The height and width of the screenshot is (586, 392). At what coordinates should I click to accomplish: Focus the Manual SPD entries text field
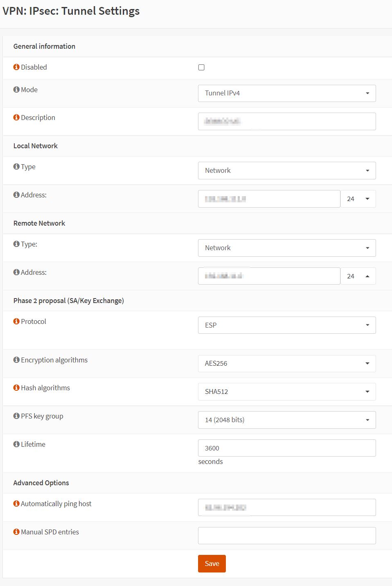click(286, 536)
